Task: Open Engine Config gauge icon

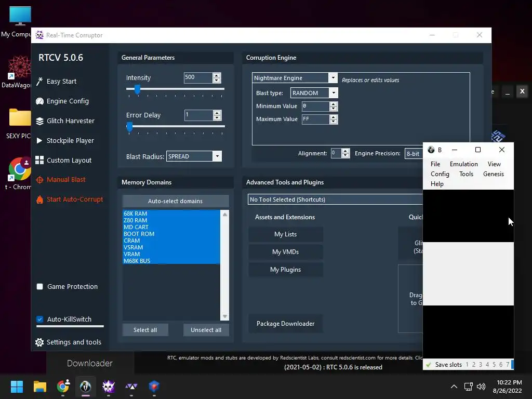Action: point(39,101)
